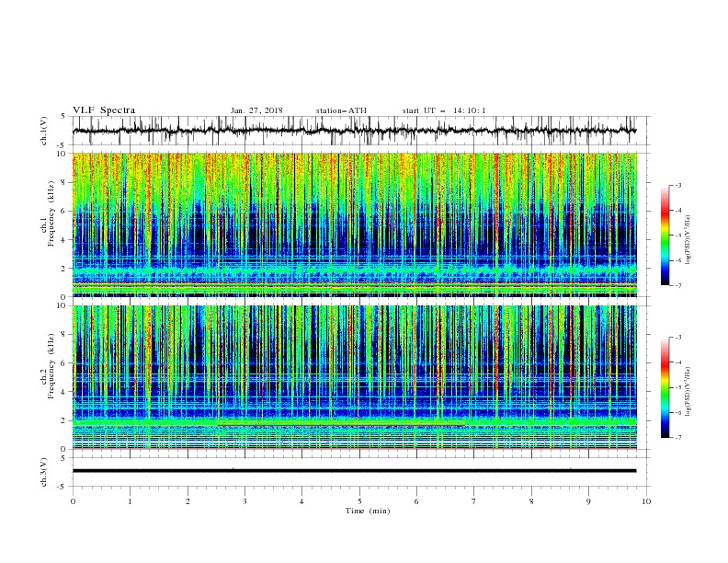This screenshot has width=728, height=563.
Task: Click the lower colorbar 'log(PSD)(V²/Hz)' label
Action: 688,392
